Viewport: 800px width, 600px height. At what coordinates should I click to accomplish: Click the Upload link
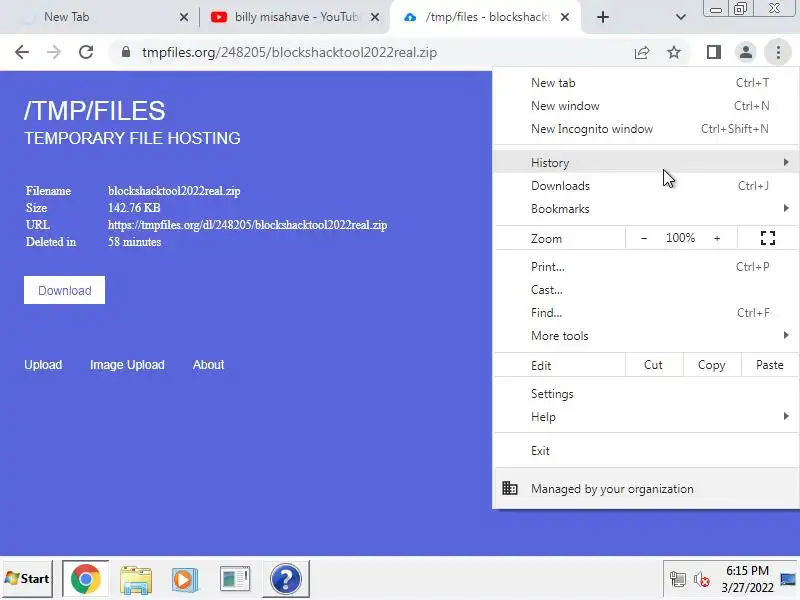point(43,365)
